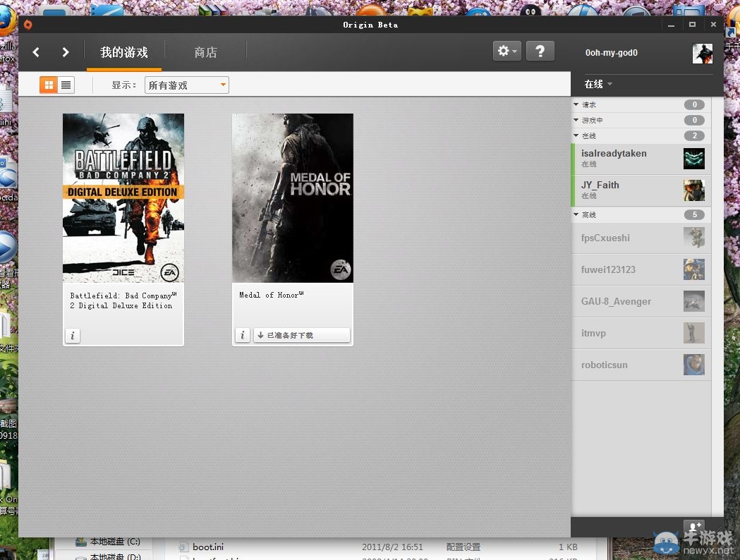Select offline friend fpsCxueshi

641,238
